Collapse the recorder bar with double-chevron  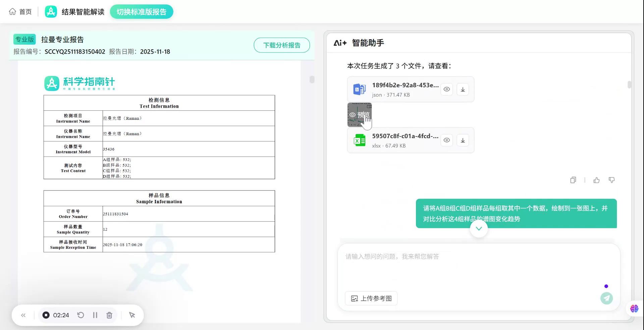(x=23, y=315)
